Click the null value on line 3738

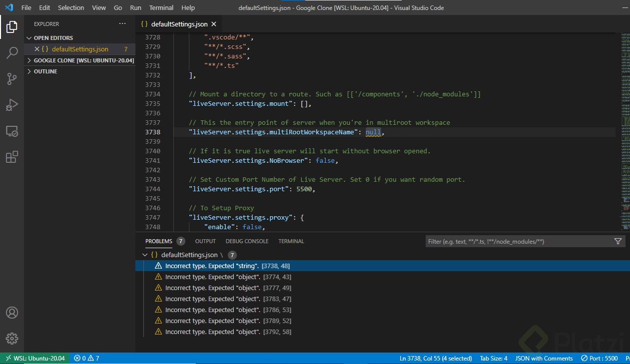point(373,132)
